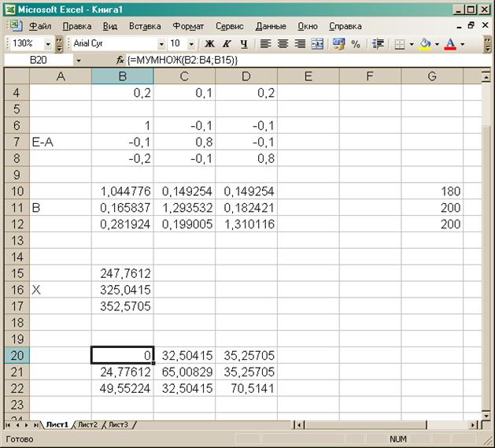Screen dimensions: 495x448
Task: Select row 10 header
Action: click(17, 191)
